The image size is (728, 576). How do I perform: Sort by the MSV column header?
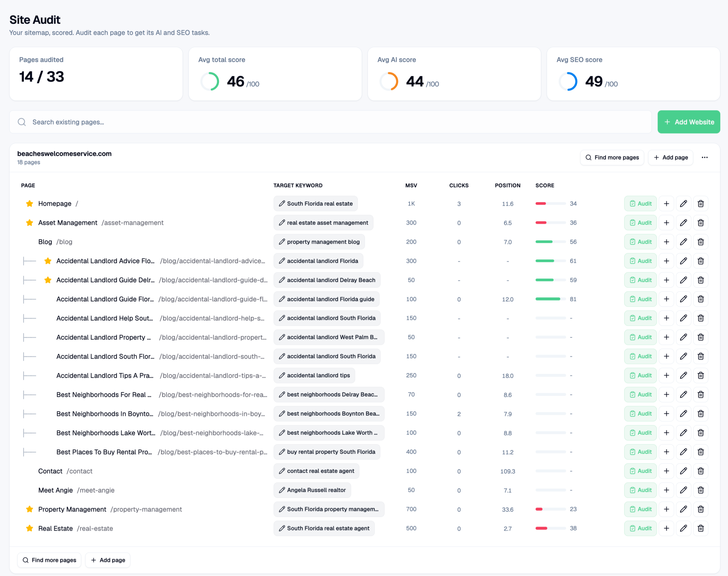[x=411, y=185]
